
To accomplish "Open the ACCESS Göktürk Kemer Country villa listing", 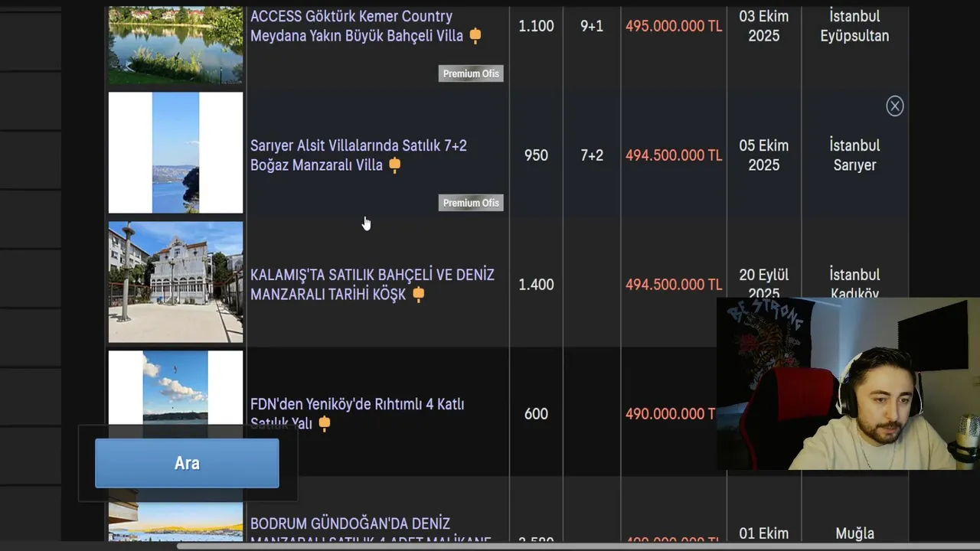I will (x=357, y=26).
